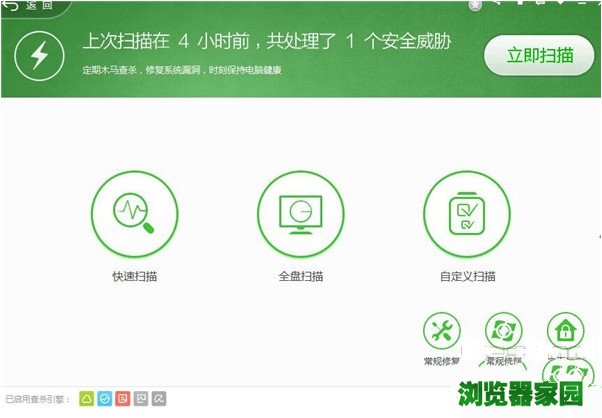Click the headline starting with 上次扫描在 4 小时前
The image size is (602, 418).
[x=266, y=41]
